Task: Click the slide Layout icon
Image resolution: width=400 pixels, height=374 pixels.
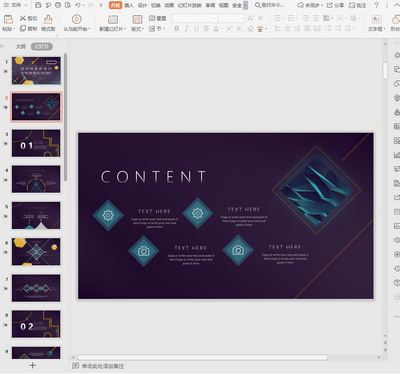Action: coord(137,19)
